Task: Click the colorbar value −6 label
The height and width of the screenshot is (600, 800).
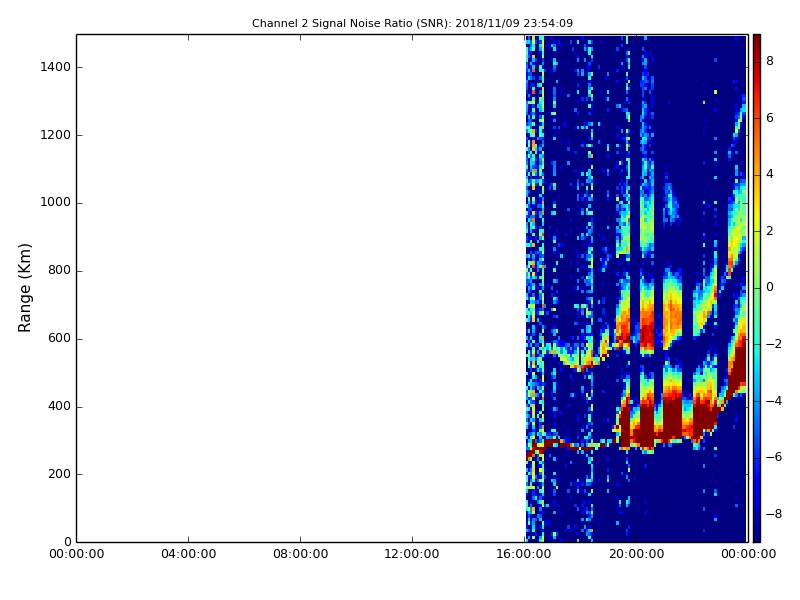Action: (x=773, y=457)
